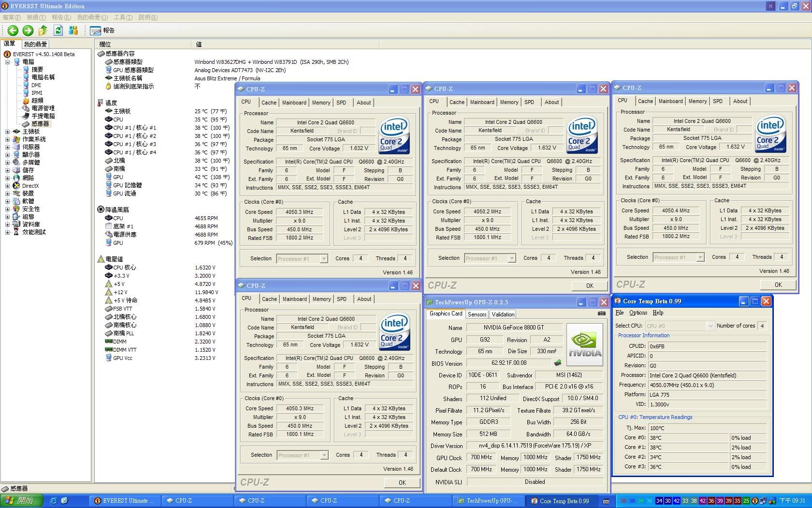Screen dimensions: 812x508
Task: Click the 欄位 column header
Action: (144, 44)
